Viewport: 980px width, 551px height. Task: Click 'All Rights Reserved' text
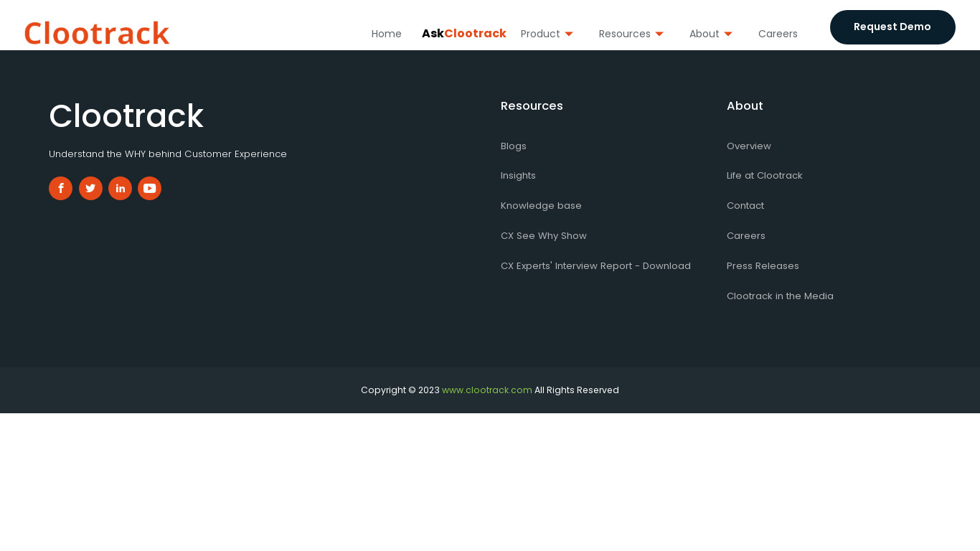point(577,390)
